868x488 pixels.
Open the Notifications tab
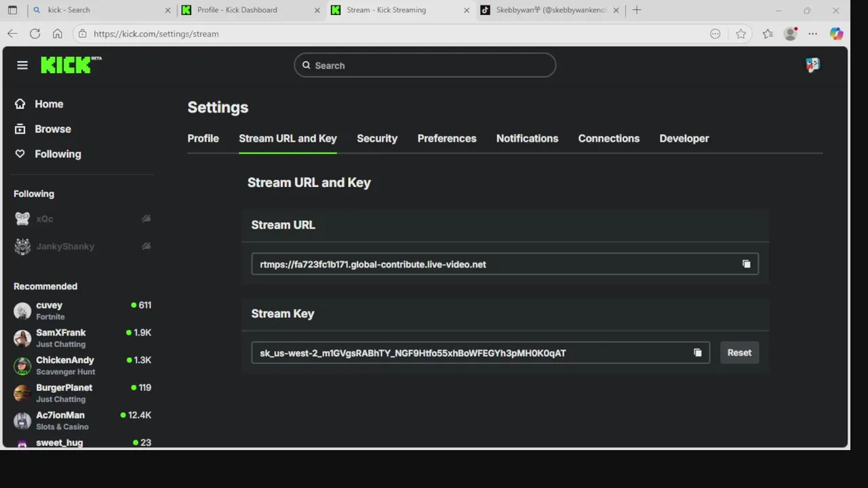(527, 138)
